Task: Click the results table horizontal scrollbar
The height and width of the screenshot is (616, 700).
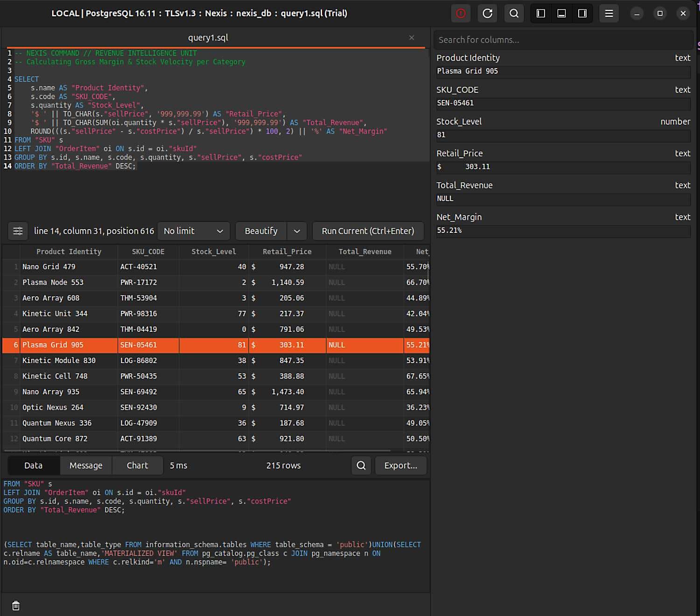Action: 197,451
